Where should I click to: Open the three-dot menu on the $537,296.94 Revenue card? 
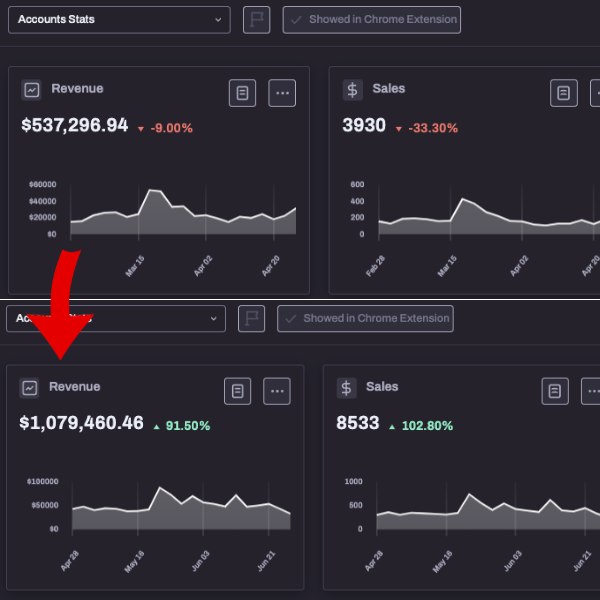point(283,93)
